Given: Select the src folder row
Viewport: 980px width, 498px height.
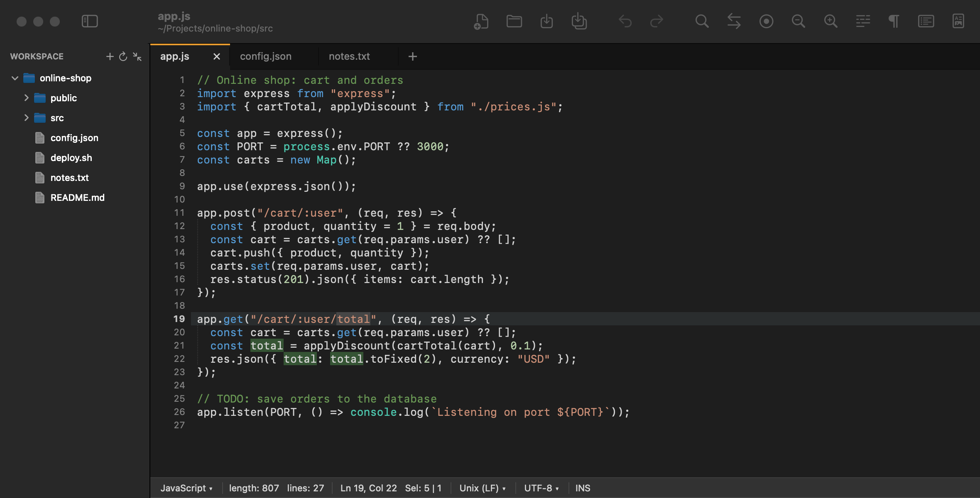Looking at the screenshot, I should [x=75, y=118].
